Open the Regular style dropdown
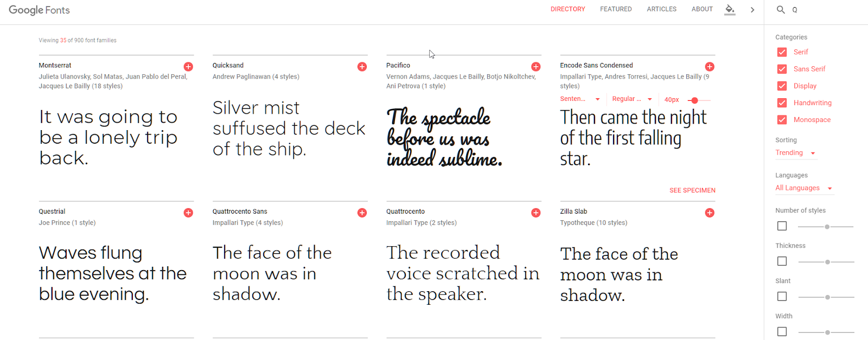868x340 pixels. click(632, 99)
